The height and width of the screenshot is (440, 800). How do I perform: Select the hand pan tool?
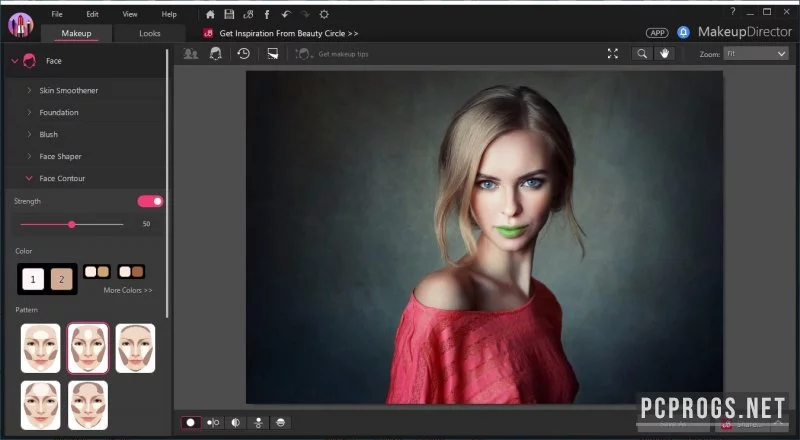(x=664, y=54)
